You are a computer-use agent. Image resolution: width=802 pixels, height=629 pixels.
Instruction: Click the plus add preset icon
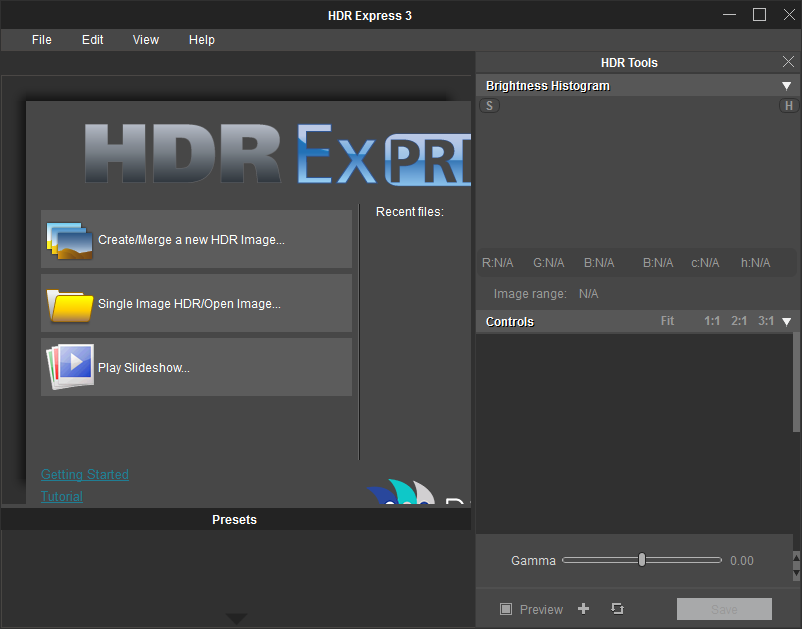click(584, 609)
